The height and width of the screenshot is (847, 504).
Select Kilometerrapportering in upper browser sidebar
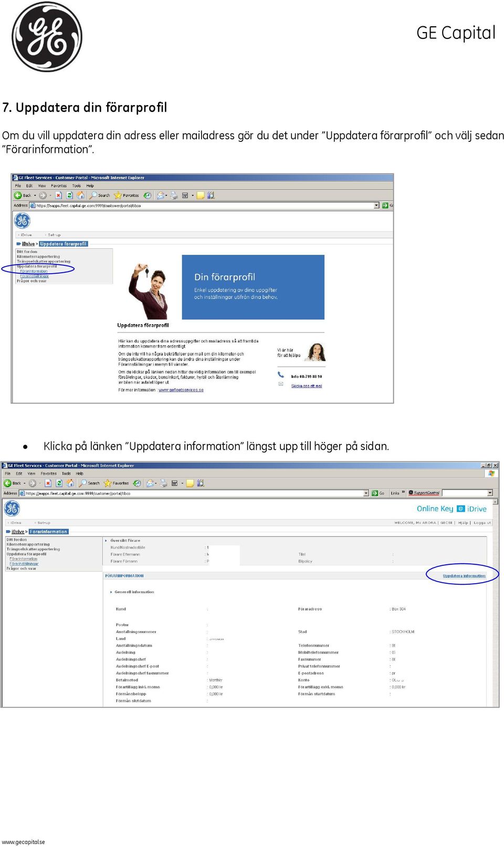click(x=38, y=257)
